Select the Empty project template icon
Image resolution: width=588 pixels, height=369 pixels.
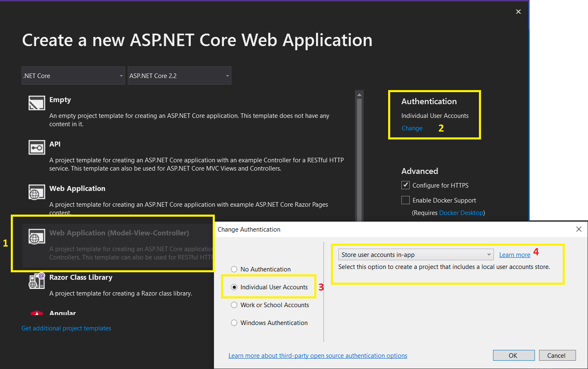click(x=36, y=103)
